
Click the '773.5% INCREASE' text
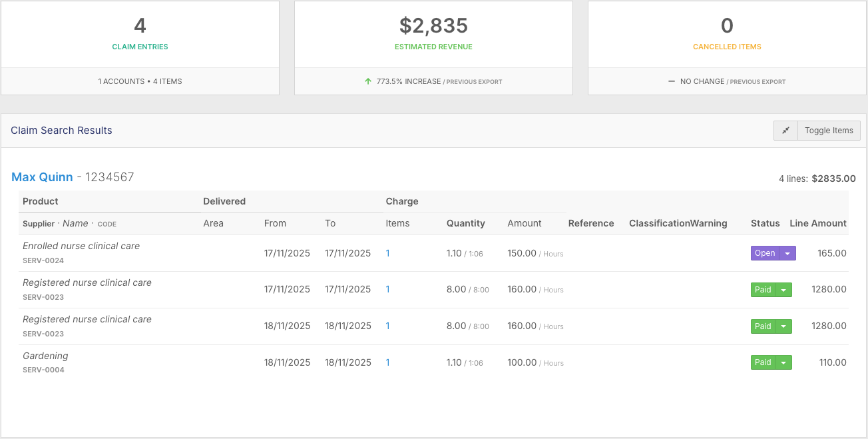click(x=409, y=81)
